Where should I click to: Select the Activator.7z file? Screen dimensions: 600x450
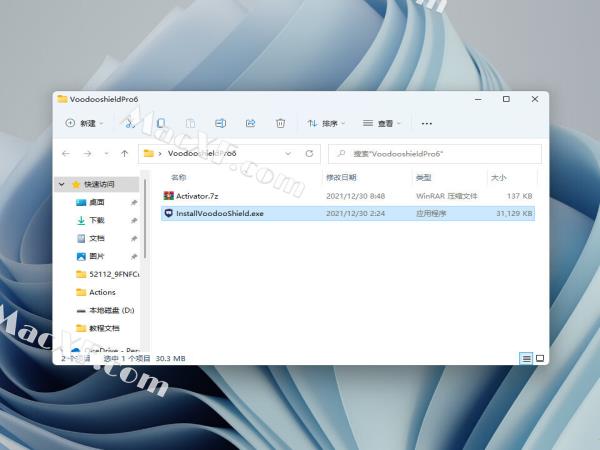(x=347, y=196)
